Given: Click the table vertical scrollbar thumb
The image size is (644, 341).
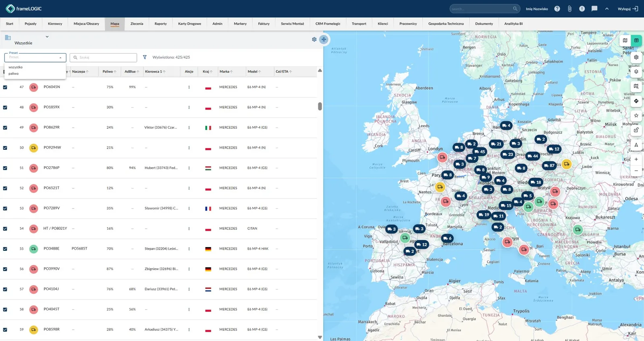Looking at the screenshot, I should coord(320,106).
